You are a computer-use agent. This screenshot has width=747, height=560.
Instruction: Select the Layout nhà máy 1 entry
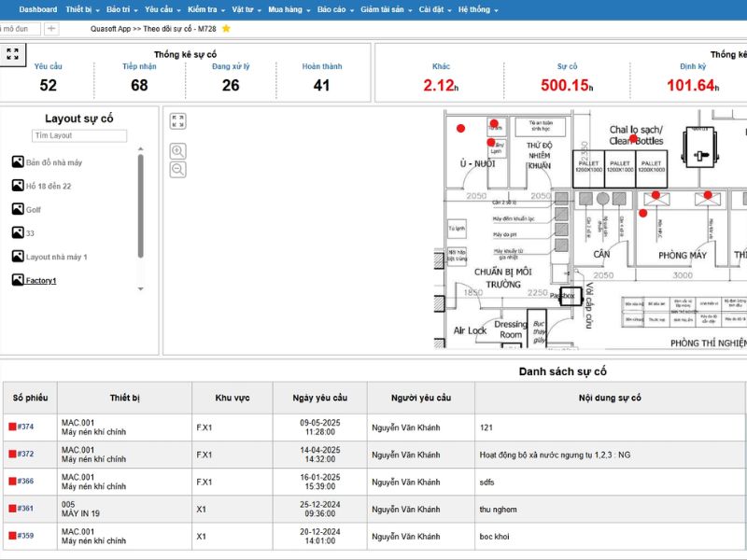point(56,255)
